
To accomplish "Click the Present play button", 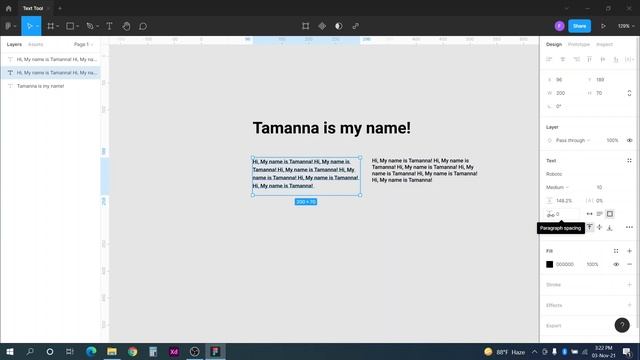I will click(603, 26).
